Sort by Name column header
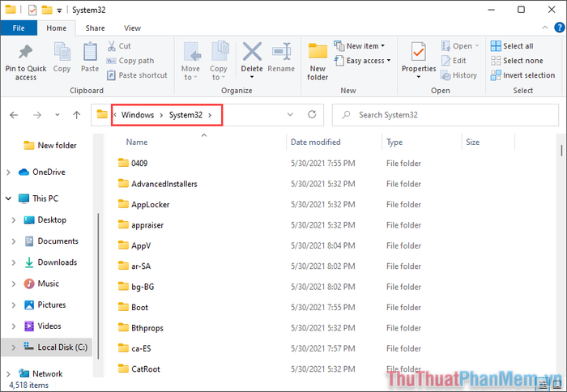The height and width of the screenshot is (392, 567). [137, 142]
